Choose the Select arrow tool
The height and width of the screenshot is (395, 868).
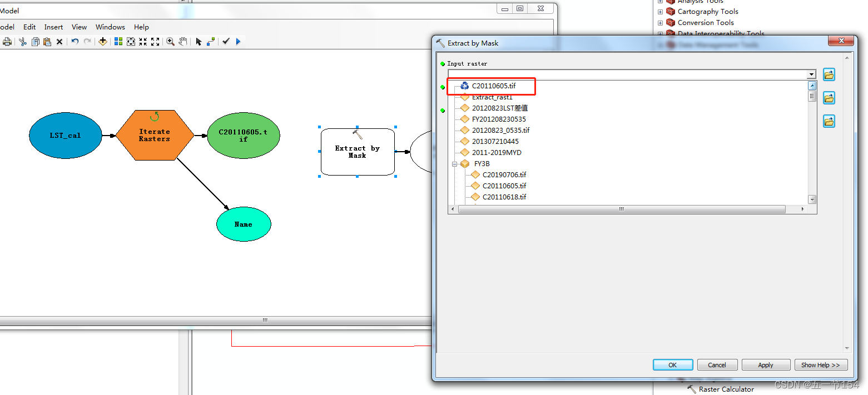[199, 42]
